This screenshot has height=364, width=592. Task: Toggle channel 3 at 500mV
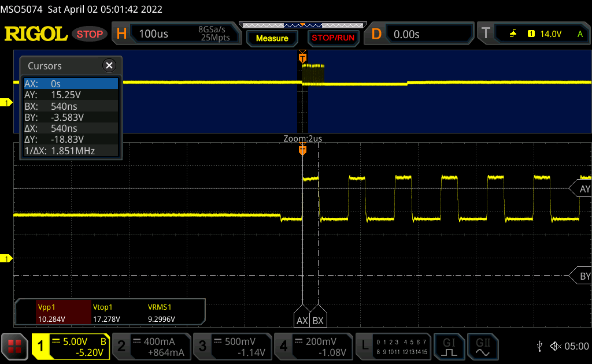pos(232,346)
